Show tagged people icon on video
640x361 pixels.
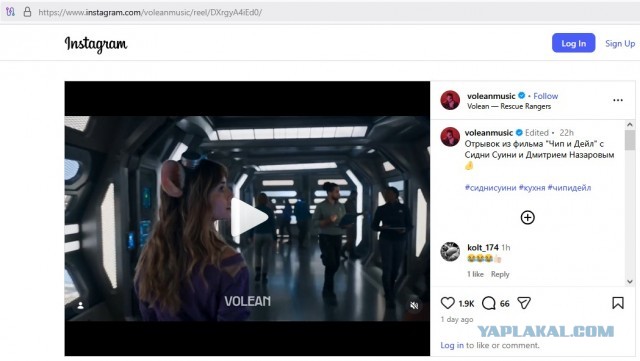tap(80, 305)
